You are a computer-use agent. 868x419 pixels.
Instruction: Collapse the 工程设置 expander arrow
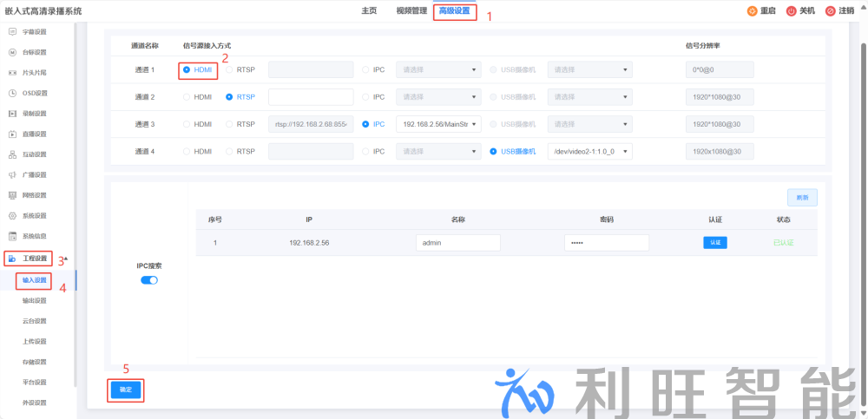[x=67, y=259]
